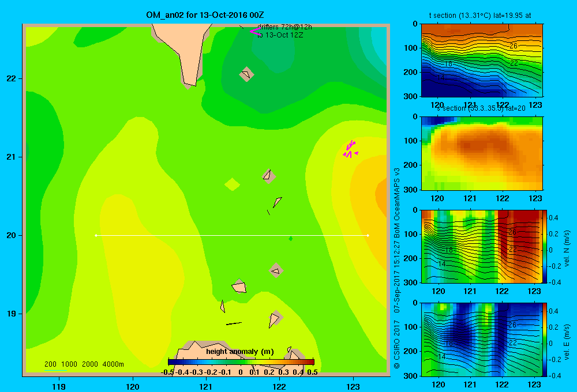This screenshot has height=392, width=577.
Task: Click the 'to 13-Oct 12Z' label
Action: point(280,35)
